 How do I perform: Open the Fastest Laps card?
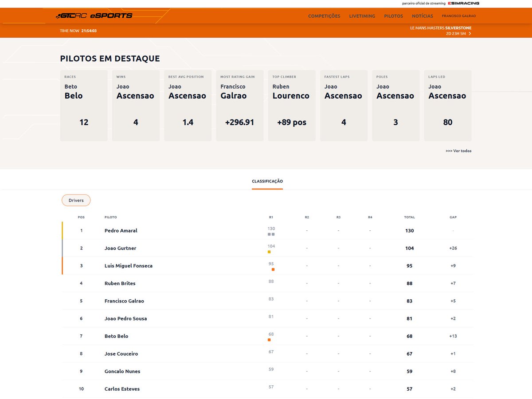344,105
